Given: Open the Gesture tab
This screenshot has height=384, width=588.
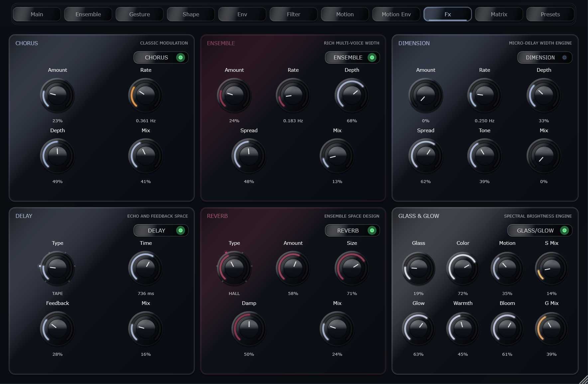Looking at the screenshot, I should click(x=140, y=14).
